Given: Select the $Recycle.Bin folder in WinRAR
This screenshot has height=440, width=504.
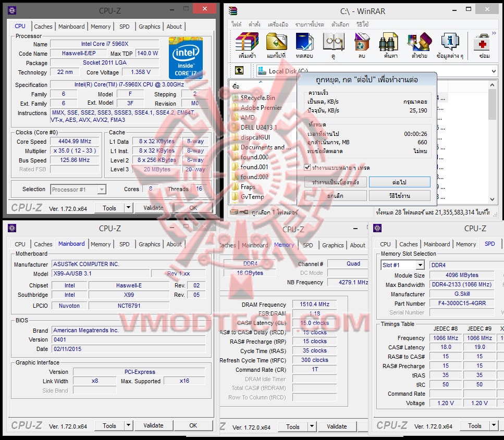Looking at the screenshot, I should [x=258, y=98].
